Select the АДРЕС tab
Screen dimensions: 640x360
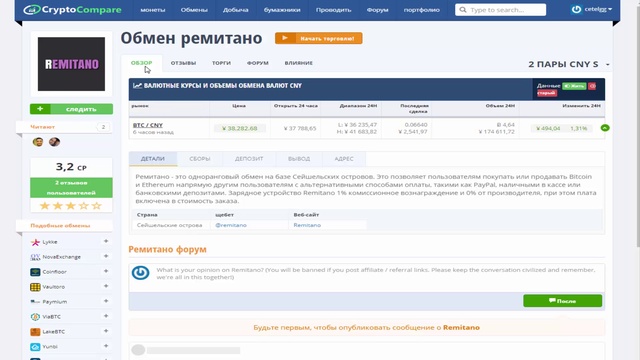click(x=344, y=159)
